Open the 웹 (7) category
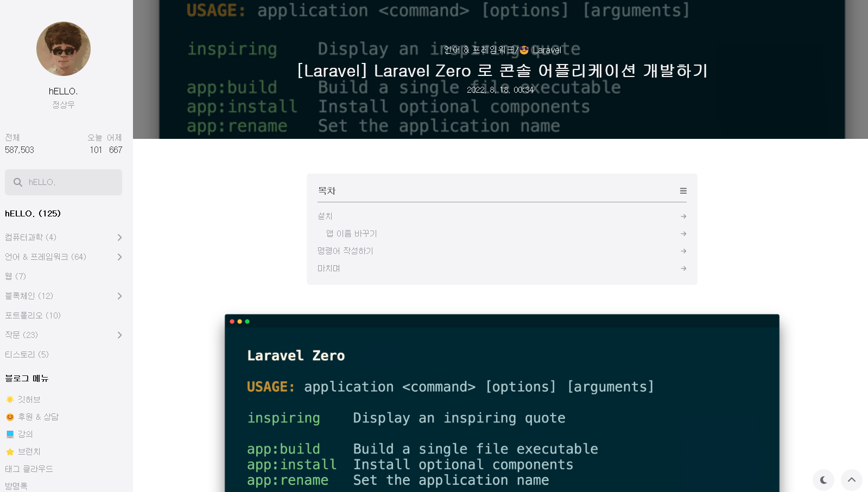The width and height of the screenshot is (868, 492). [x=15, y=276]
